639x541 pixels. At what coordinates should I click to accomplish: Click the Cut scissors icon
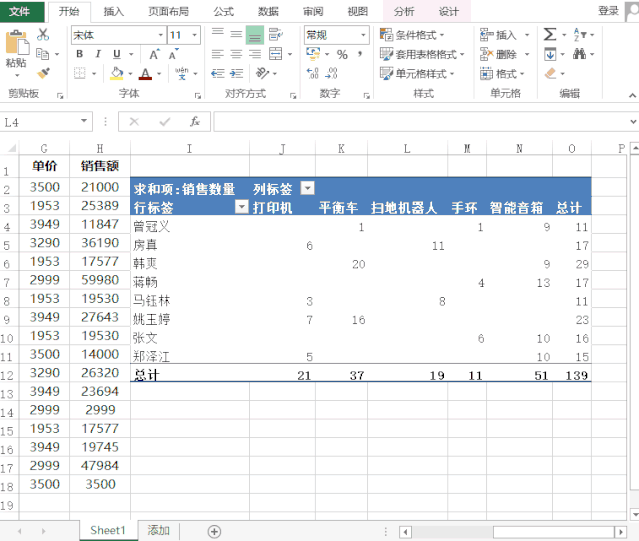click(x=43, y=35)
